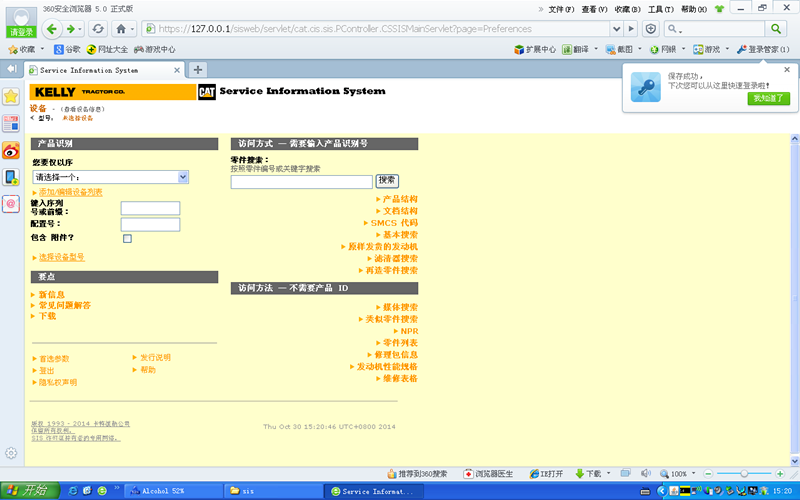Open the 文件(F) menu
Viewport: 800px width, 500px height.
(x=561, y=9)
